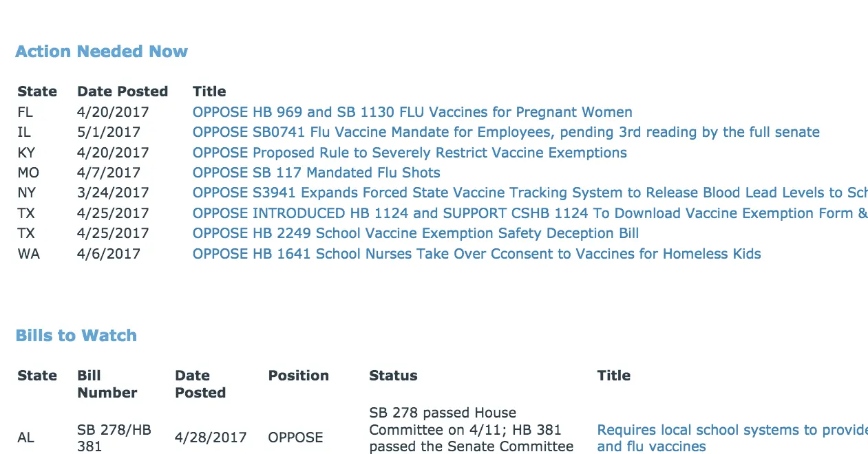Open the Texas HB 1124 exemption form link
Screen dimensions: 868x454
pos(529,213)
